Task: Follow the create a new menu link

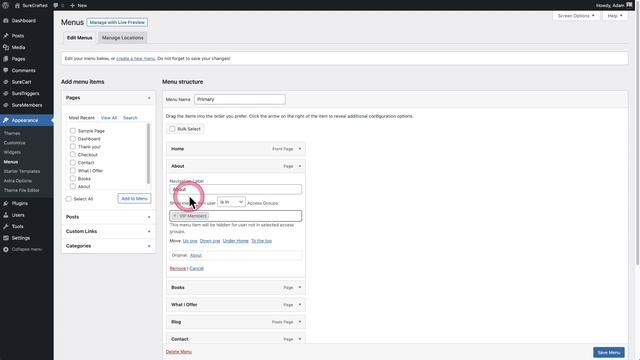Action: pos(136,58)
